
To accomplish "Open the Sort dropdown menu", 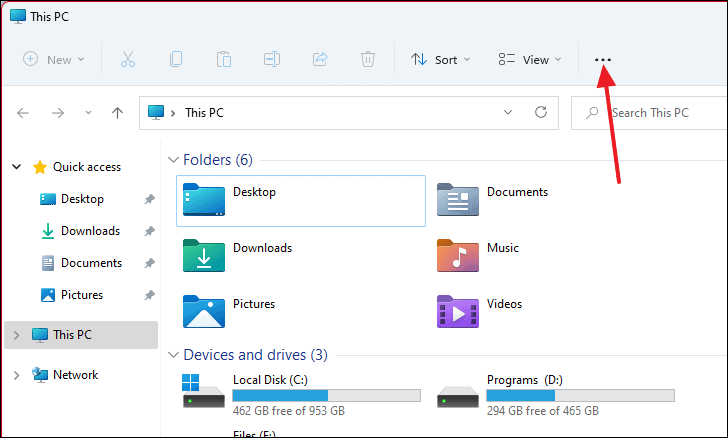I will point(441,59).
